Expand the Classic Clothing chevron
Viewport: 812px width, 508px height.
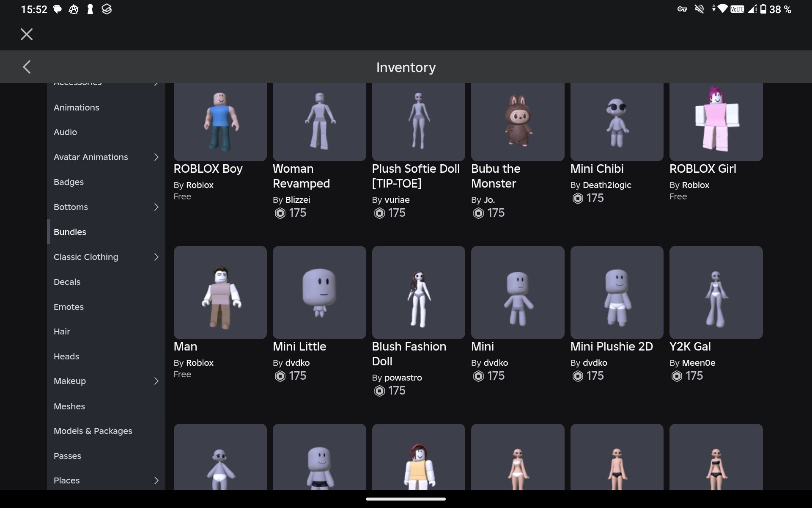coord(156,257)
